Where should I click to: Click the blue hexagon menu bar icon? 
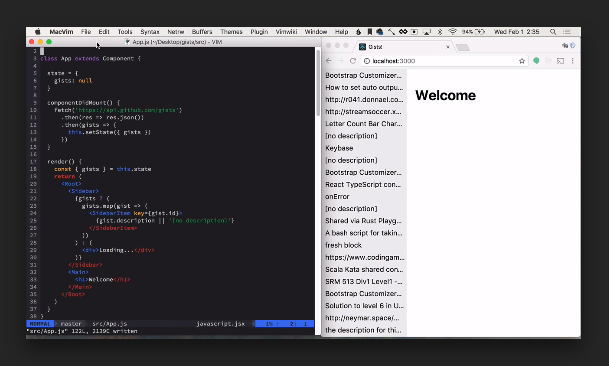[x=379, y=32]
